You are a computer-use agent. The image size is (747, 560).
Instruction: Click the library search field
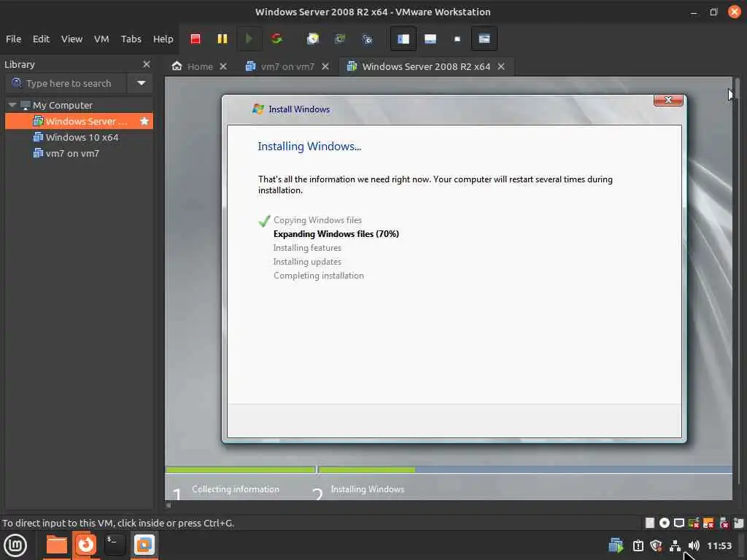pyautogui.click(x=66, y=83)
